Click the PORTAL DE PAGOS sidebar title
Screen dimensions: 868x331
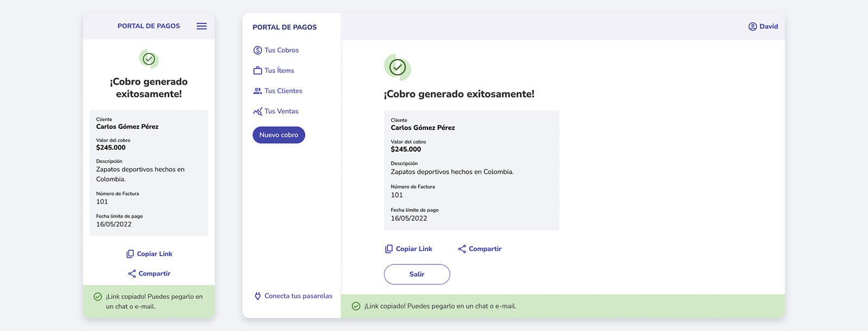284,27
